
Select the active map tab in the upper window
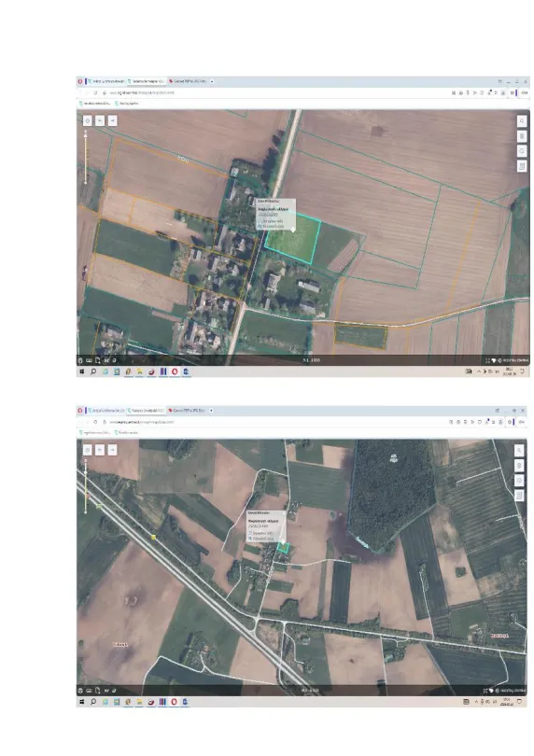(x=147, y=81)
